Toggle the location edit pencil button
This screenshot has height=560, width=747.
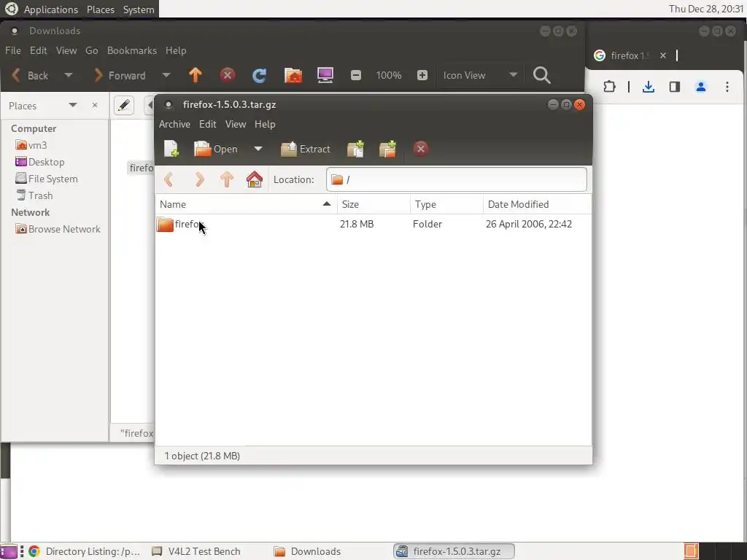tap(124, 105)
